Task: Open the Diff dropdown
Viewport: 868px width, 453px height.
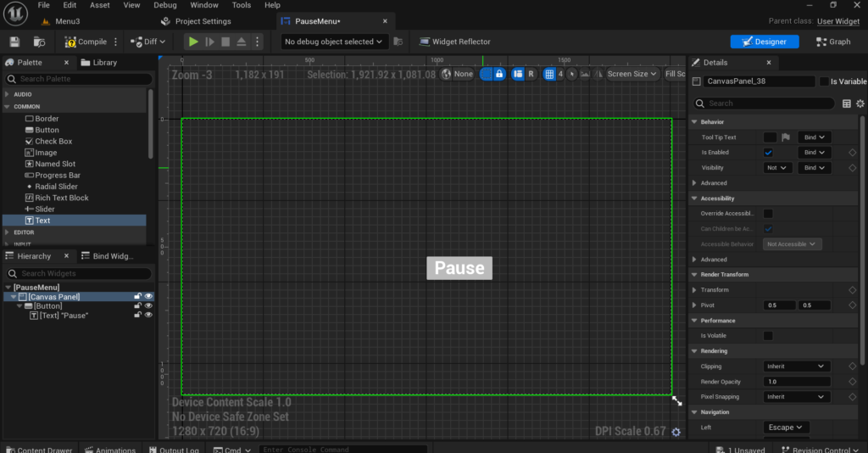Action: [x=147, y=42]
